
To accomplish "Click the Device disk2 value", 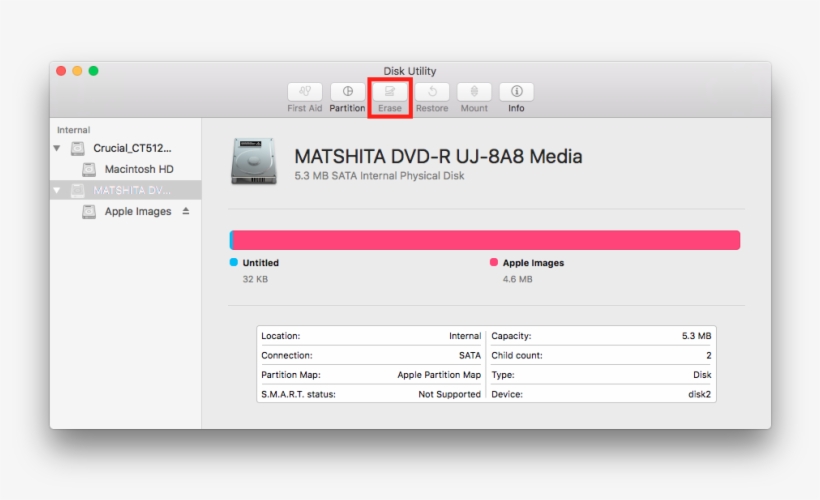I will click(x=700, y=394).
